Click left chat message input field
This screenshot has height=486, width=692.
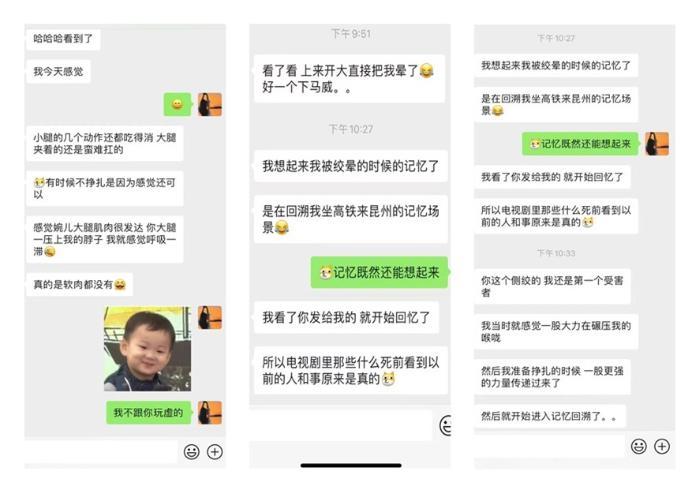point(101,451)
